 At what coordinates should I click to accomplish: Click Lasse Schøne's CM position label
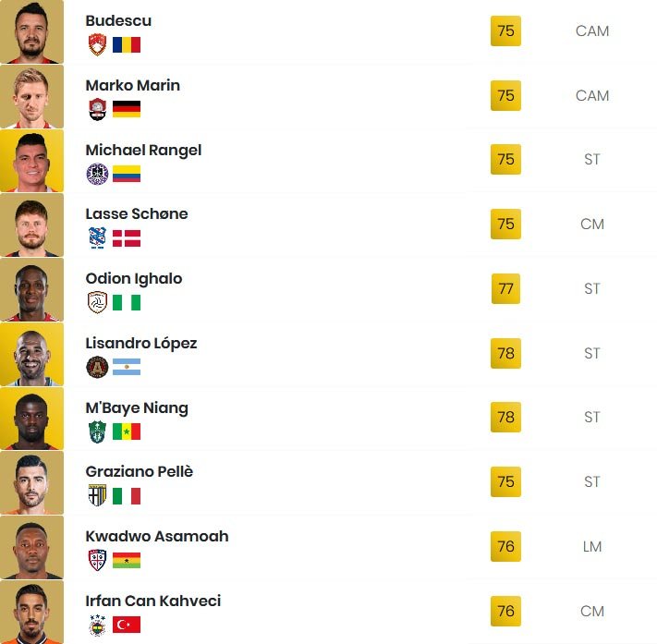592,225
